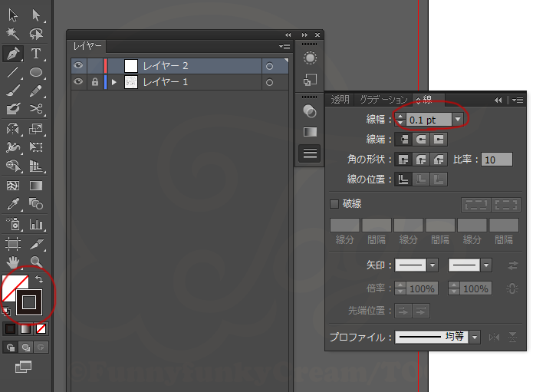Viewport: 546px width, 392px height.
Task: Select the Pen tool
Action: pyautogui.click(x=13, y=53)
